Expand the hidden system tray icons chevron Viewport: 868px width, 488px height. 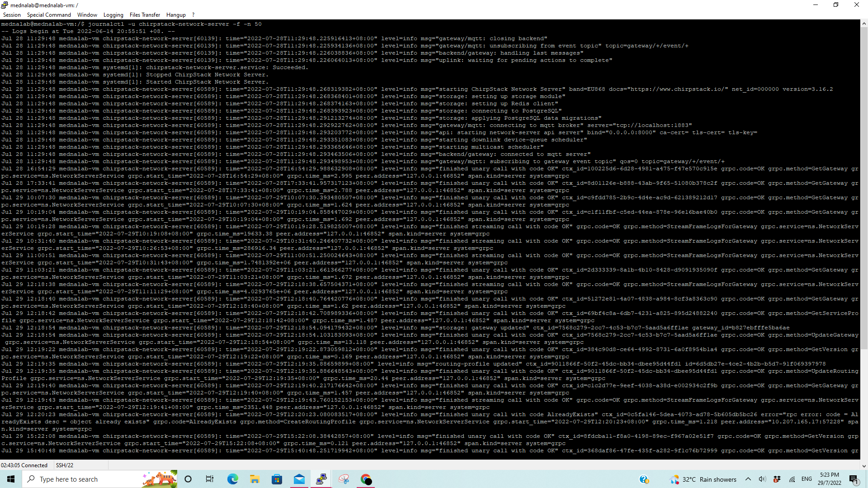point(749,479)
